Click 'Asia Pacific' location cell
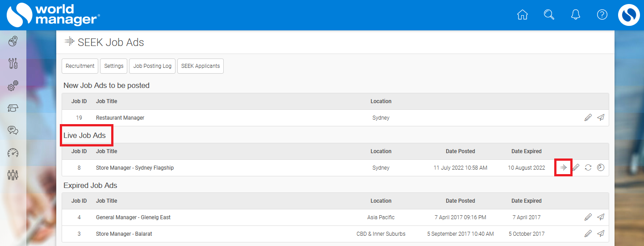Viewport: 644px width, 246px height. coord(381,217)
